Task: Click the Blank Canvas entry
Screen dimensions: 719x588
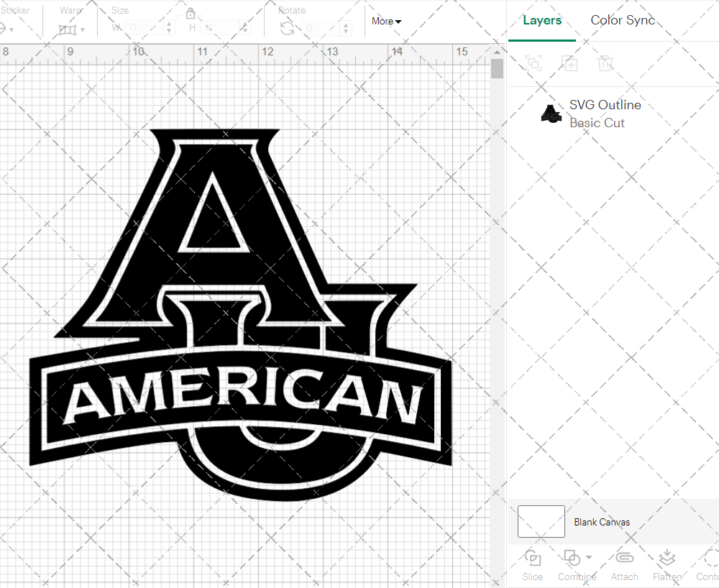Action: pyautogui.click(x=603, y=522)
